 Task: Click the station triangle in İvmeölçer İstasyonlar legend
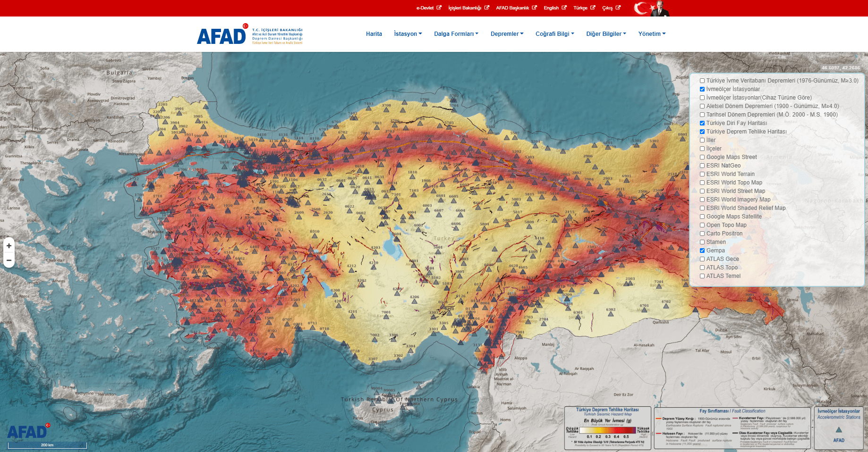click(x=839, y=430)
